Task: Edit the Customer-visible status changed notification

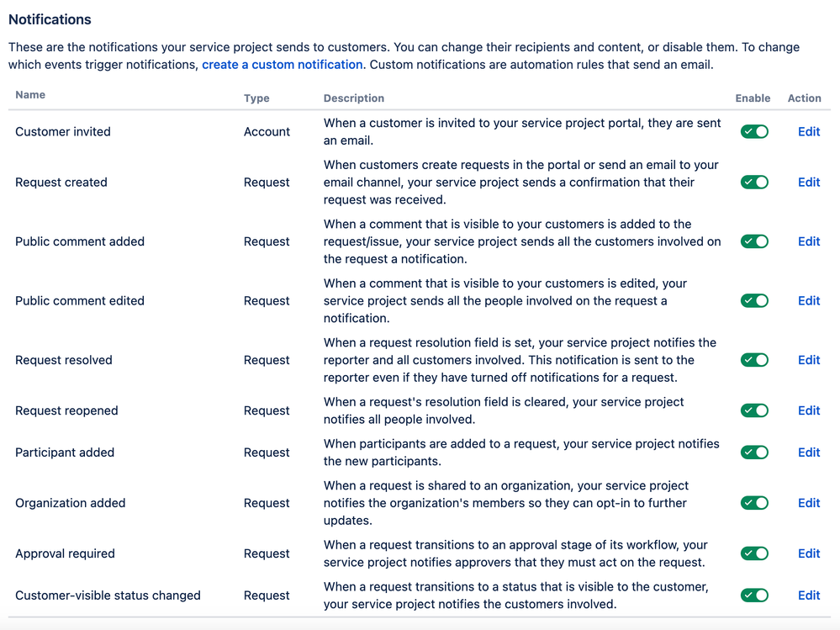Action: tap(808, 595)
